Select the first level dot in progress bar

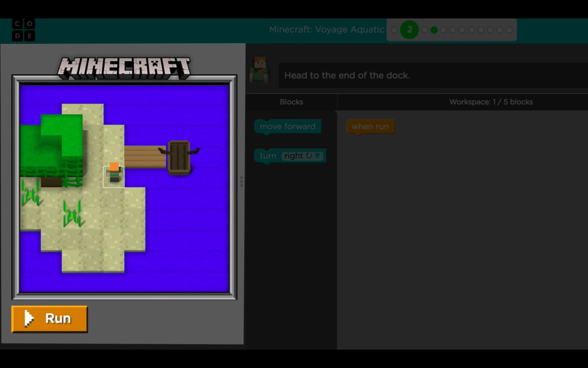tap(394, 30)
